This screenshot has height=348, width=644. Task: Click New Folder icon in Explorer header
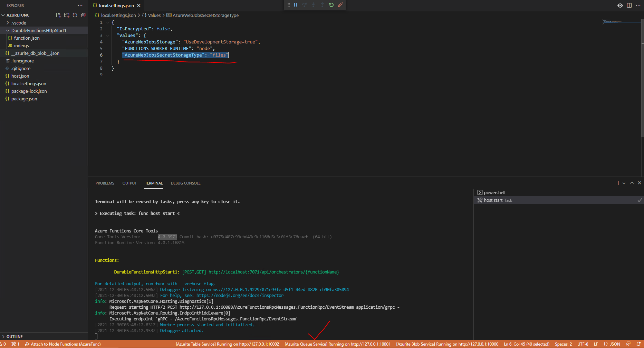tap(67, 15)
